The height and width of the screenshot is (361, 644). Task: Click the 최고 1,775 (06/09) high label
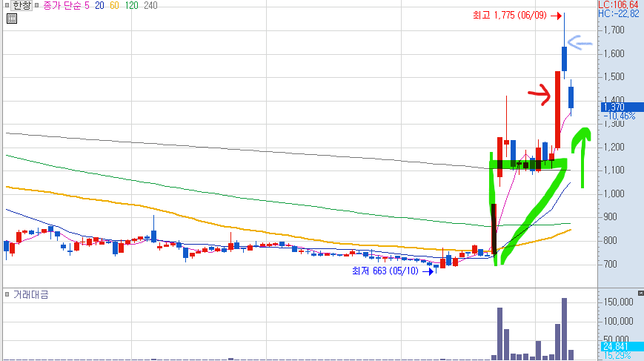pyautogui.click(x=509, y=16)
